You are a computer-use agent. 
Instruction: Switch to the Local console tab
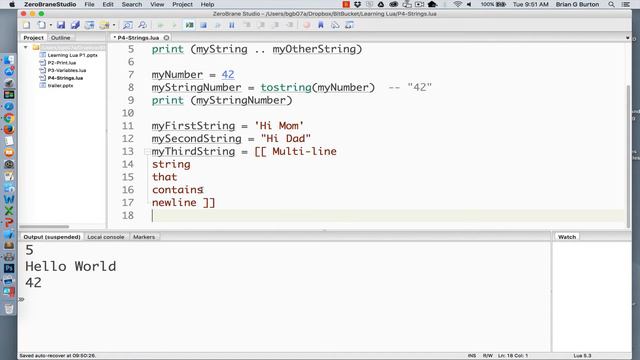pyautogui.click(x=106, y=237)
